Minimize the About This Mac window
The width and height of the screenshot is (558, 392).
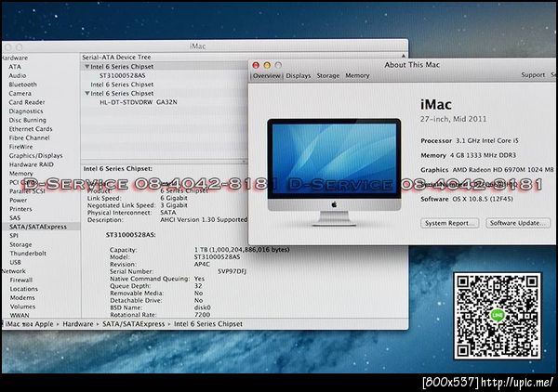(x=267, y=65)
